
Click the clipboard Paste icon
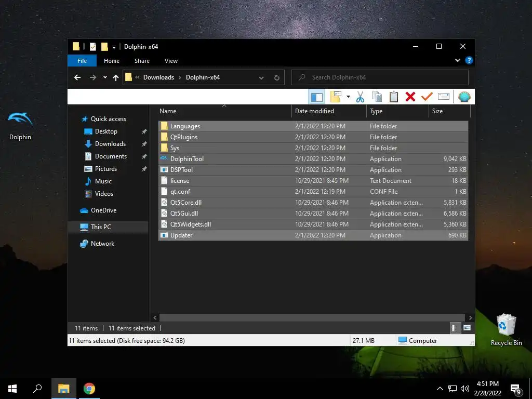tap(394, 97)
